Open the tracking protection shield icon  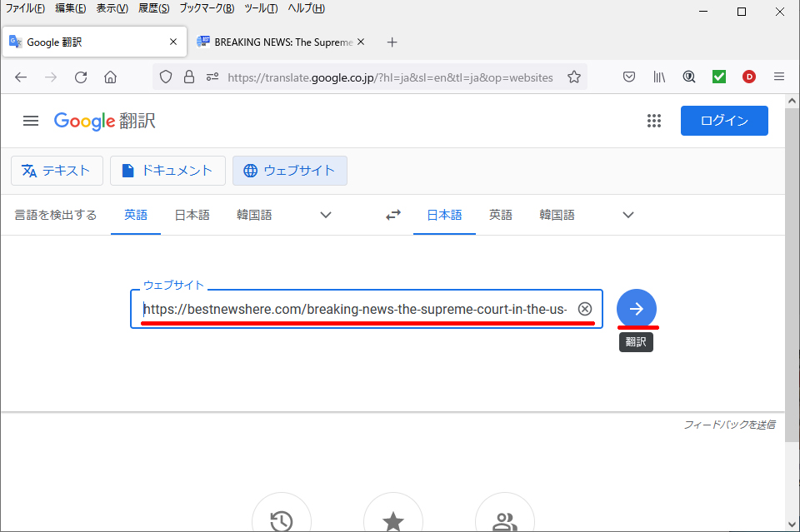(166, 77)
